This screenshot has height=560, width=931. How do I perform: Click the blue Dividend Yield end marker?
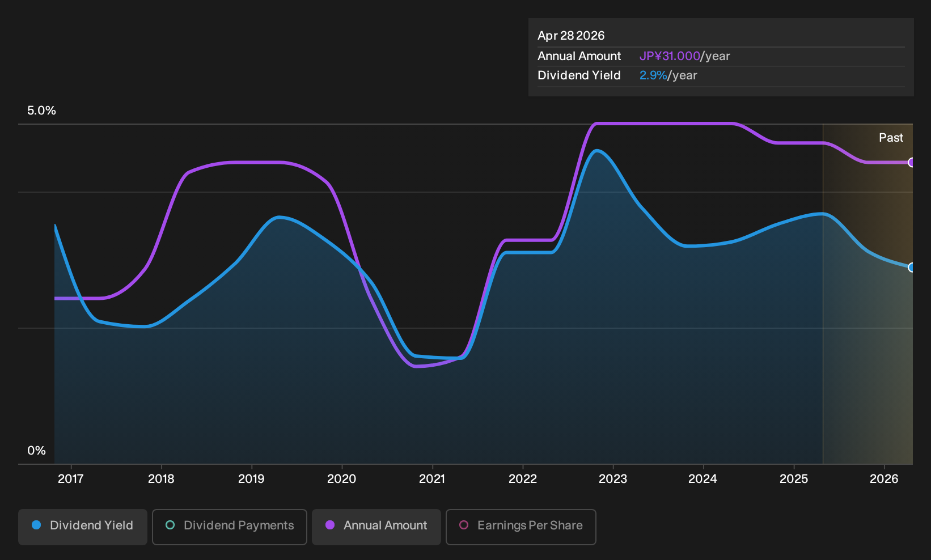click(x=911, y=268)
